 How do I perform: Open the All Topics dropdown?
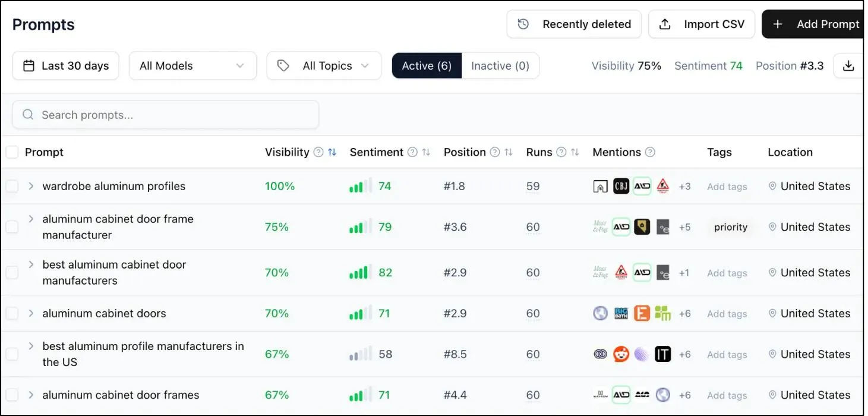pos(324,66)
